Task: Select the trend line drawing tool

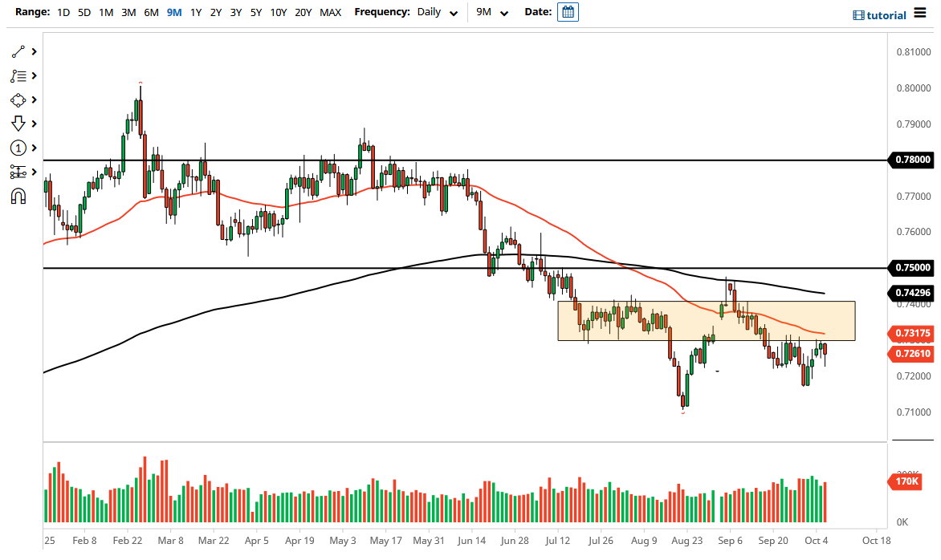Action: click(18, 51)
